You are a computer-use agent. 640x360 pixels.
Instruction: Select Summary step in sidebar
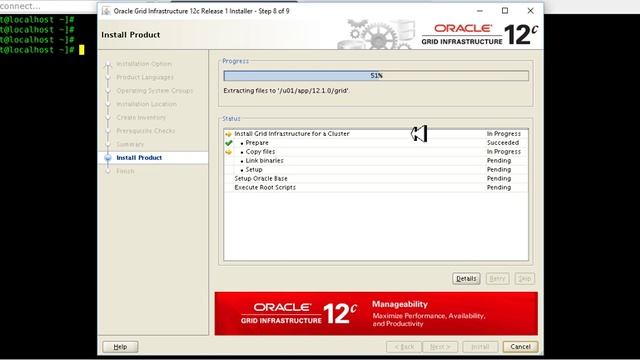click(x=130, y=144)
